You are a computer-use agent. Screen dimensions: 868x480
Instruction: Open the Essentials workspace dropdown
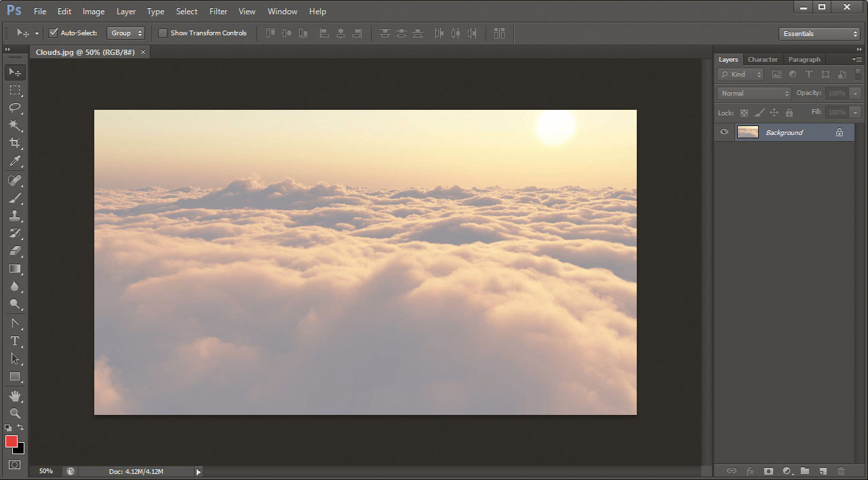pyautogui.click(x=819, y=34)
